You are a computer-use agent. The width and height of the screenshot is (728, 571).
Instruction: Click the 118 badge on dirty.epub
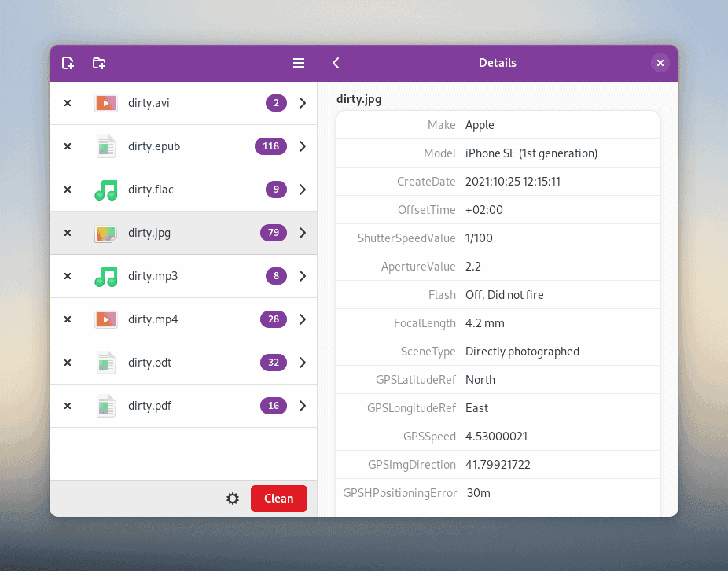271,146
